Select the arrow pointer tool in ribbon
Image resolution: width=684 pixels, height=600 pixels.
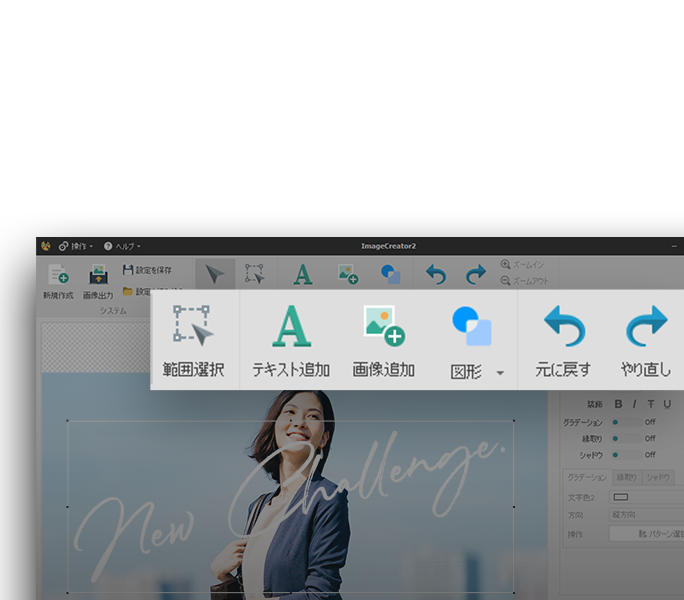(215, 274)
